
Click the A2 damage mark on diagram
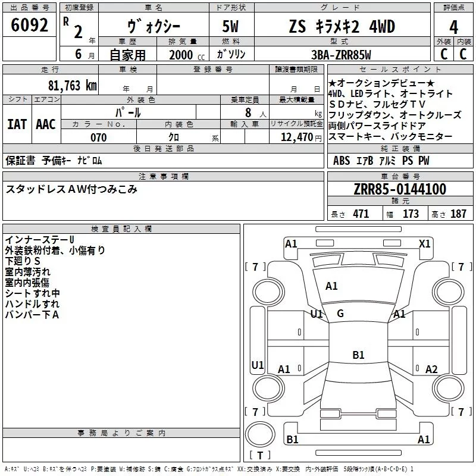point(431,369)
